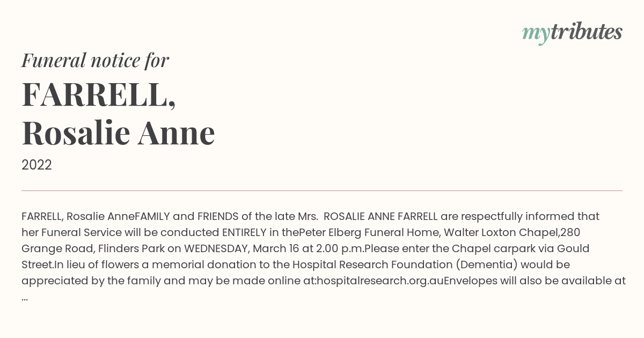The image size is (644, 338).
Task: Click the green "my" part of the logo
Action: pos(536,33)
